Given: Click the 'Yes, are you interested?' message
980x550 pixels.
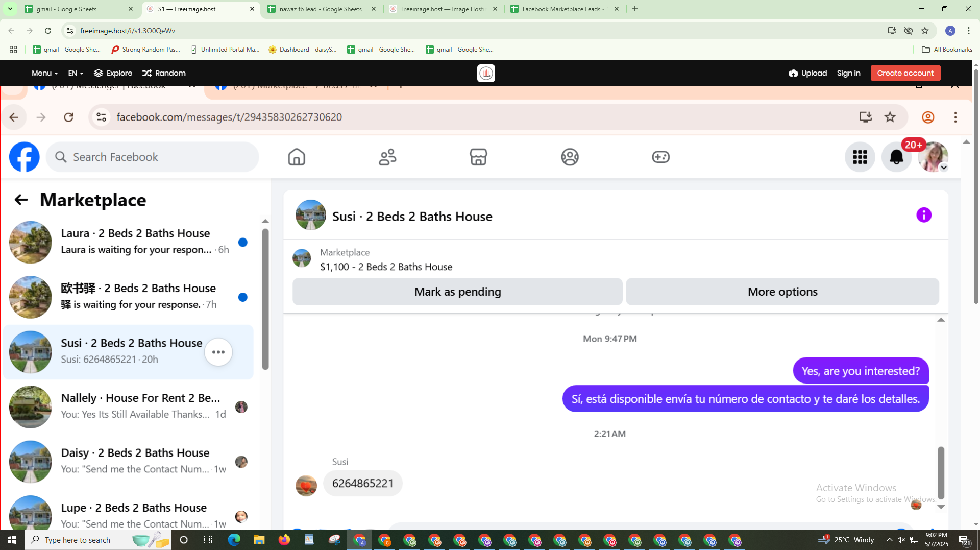Looking at the screenshot, I should click(861, 371).
